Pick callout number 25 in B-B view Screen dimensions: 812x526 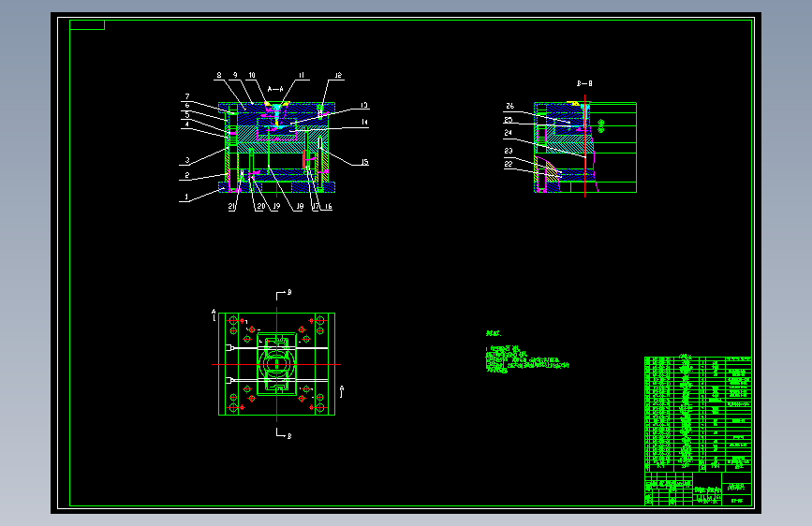click(509, 120)
